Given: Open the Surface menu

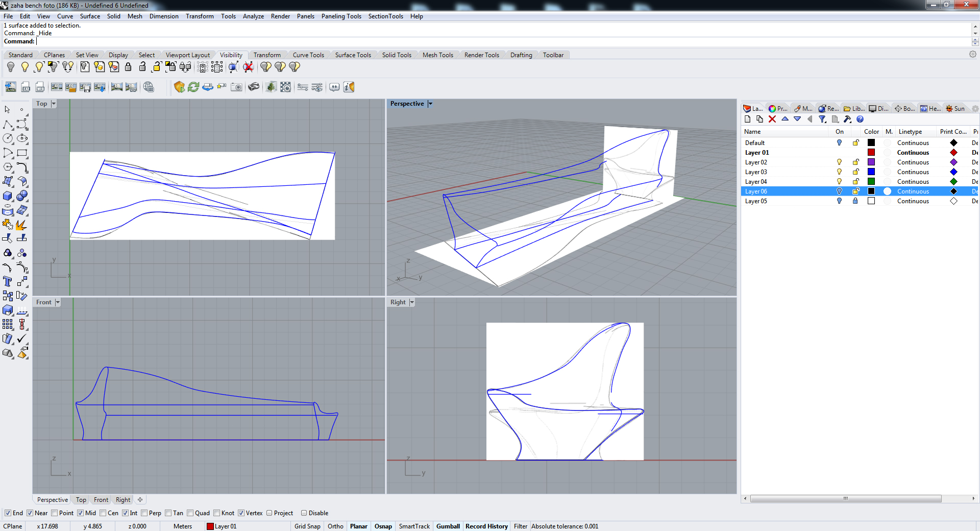Looking at the screenshot, I should [x=90, y=16].
